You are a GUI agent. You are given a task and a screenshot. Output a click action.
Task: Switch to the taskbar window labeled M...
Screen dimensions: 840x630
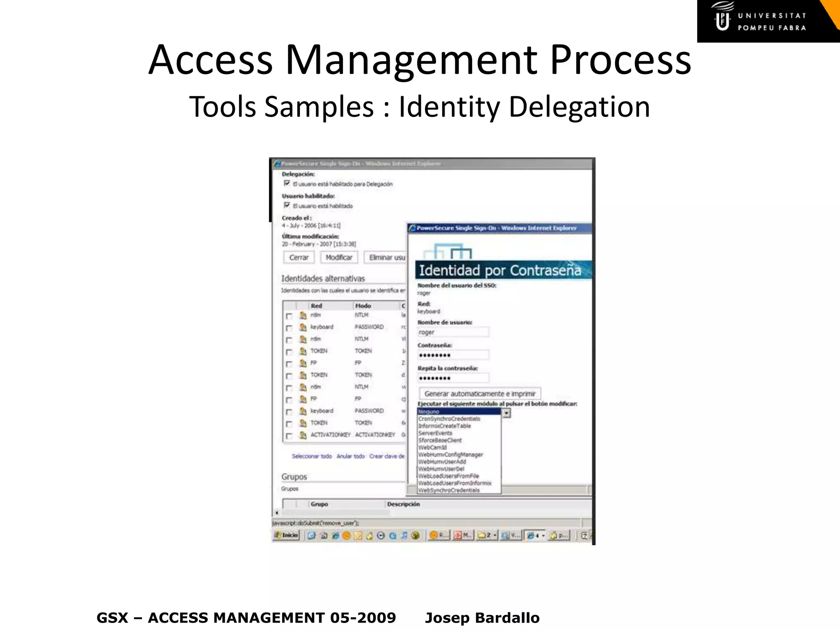click(462, 535)
